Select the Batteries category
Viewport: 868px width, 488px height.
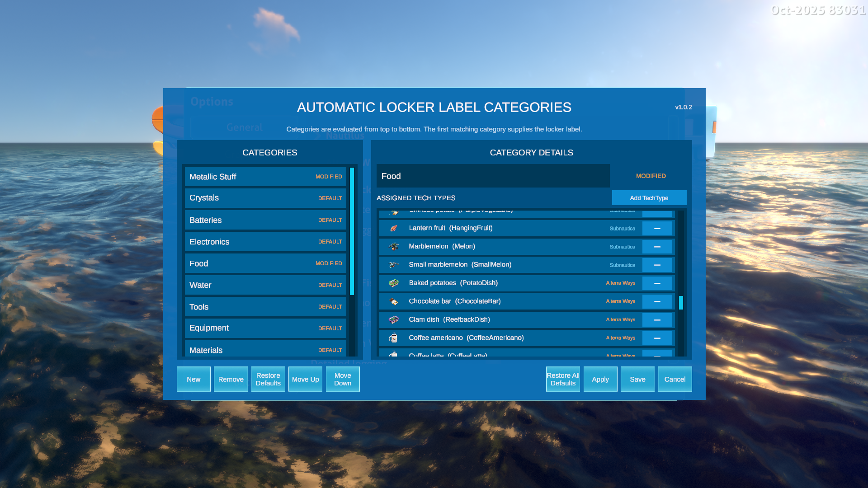pyautogui.click(x=265, y=220)
